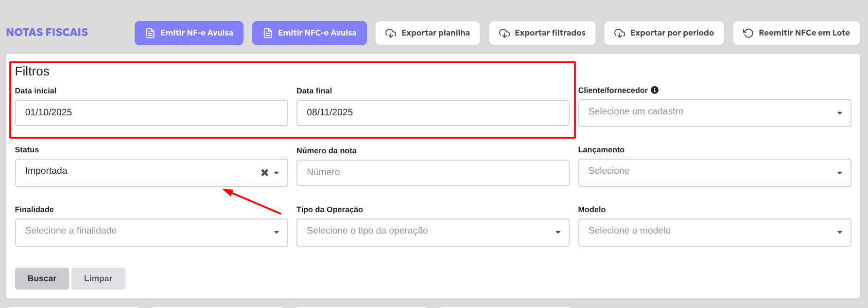
Task: Clear the Importada status selection
Action: point(264,173)
